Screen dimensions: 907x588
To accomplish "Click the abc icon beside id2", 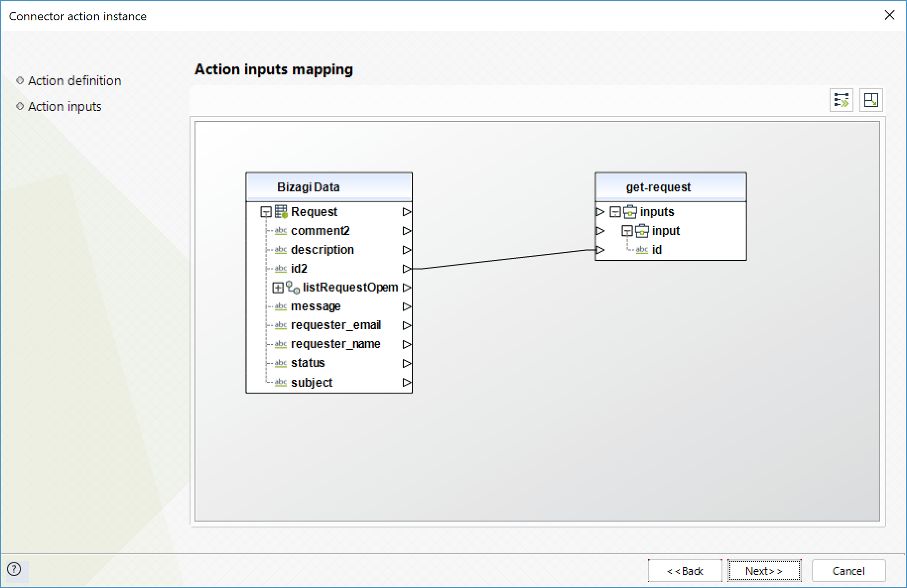I will [281, 269].
